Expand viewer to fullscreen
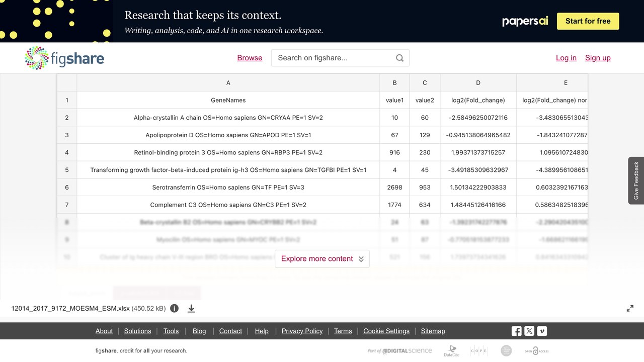 pyautogui.click(x=630, y=308)
